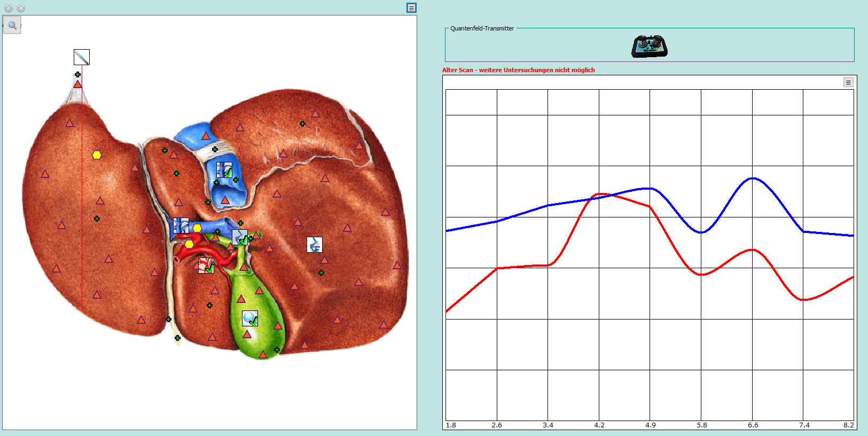Select the green cross at the bottom ligament end
The height and width of the screenshot is (436, 868).
(177, 338)
